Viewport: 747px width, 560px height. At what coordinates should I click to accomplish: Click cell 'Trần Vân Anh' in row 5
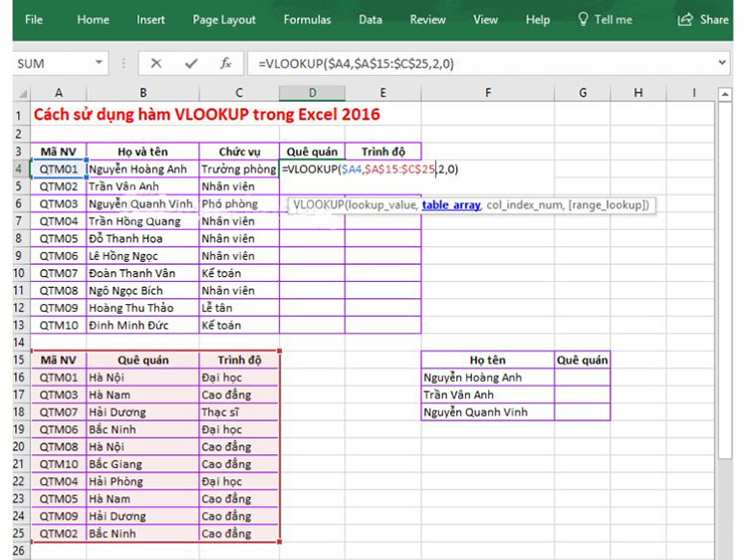tap(142, 186)
